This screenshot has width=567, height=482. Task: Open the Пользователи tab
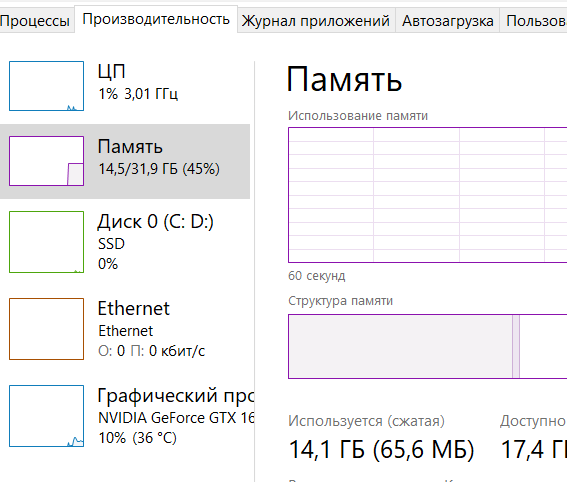534,21
